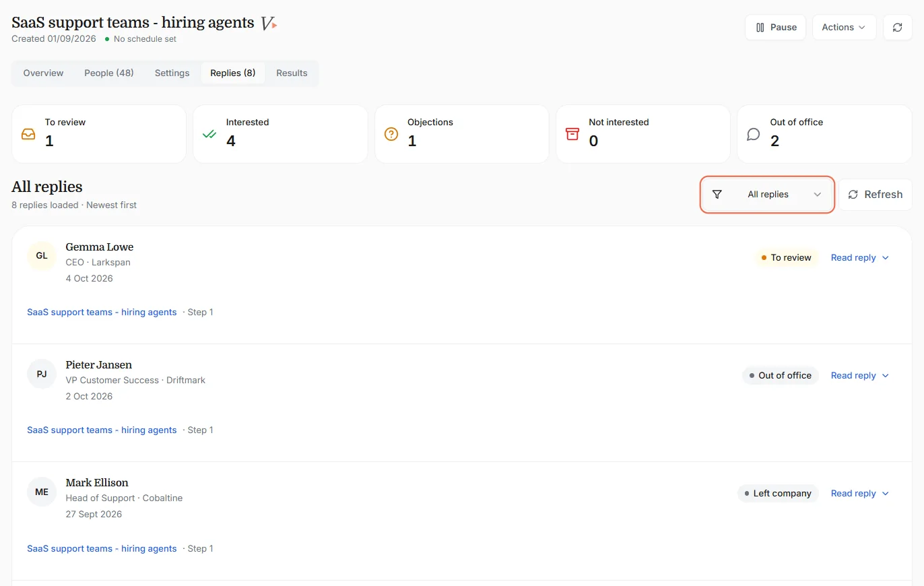Image resolution: width=924 pixels, height=586 pixels.
Task: Select the Interested stat card
Action: tap(280, 134)
